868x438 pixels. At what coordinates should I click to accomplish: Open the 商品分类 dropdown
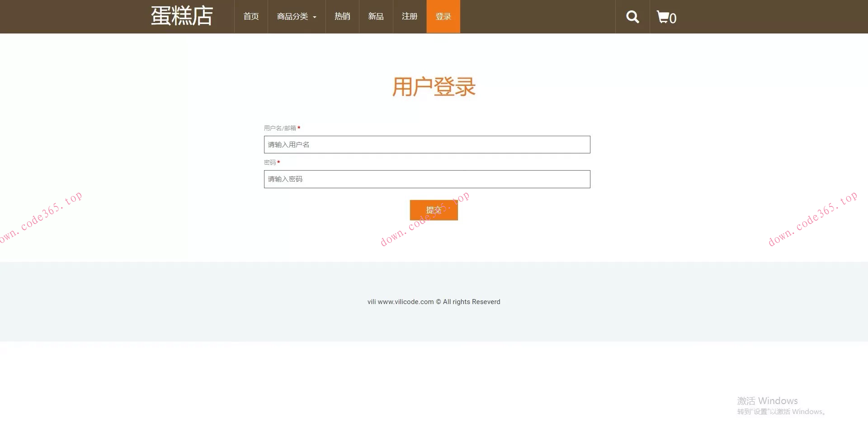pyautogui.click(x=292, y=16)
